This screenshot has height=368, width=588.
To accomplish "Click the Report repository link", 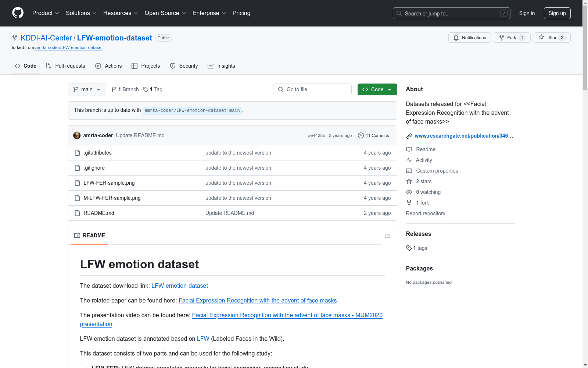I will [426, 213].
